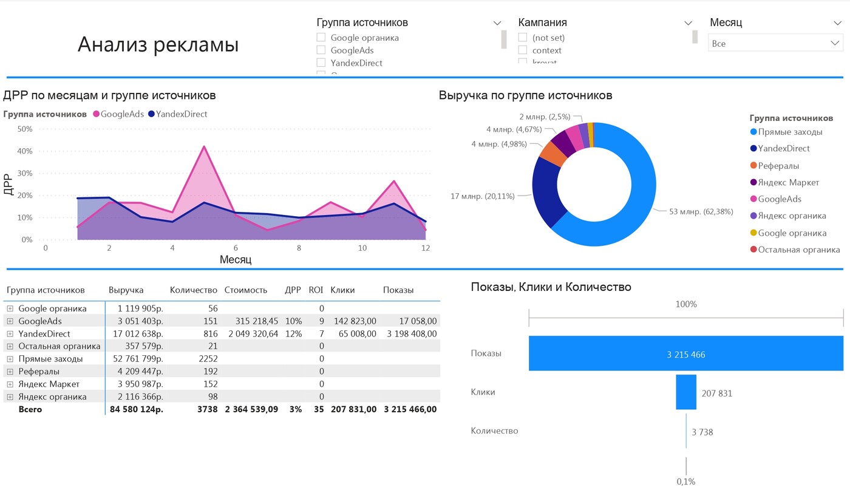Expand the YandexDirect row plus icon
This screenshot has height=504, width=850.
10,334
